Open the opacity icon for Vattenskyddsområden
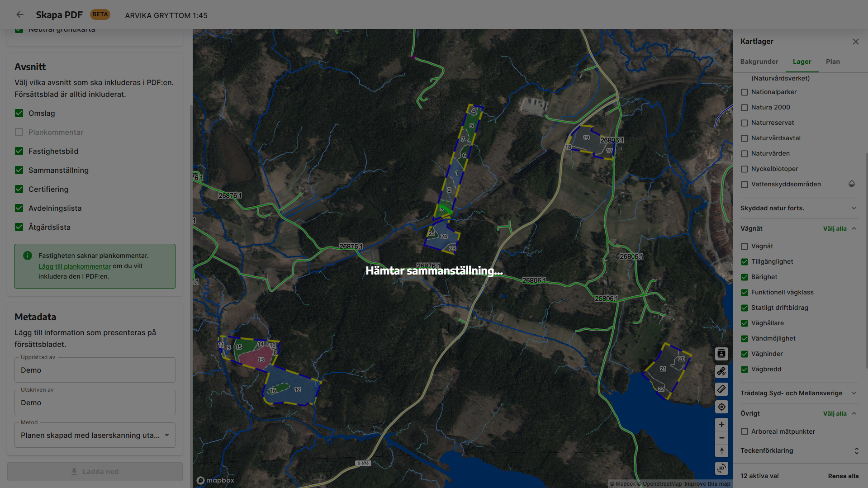Image resolution: width=868 pixels, height=488 pixels. point(852,184)
